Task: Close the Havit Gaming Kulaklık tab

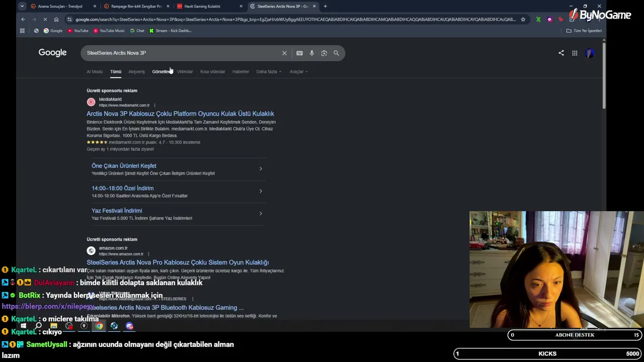Action: tap(241, 6)
